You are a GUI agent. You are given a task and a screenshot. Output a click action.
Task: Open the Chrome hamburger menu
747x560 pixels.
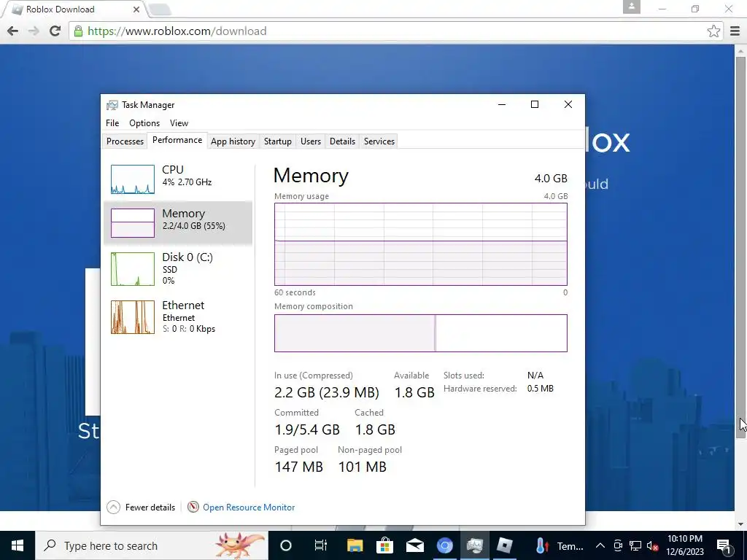click(x=735, y=31)
